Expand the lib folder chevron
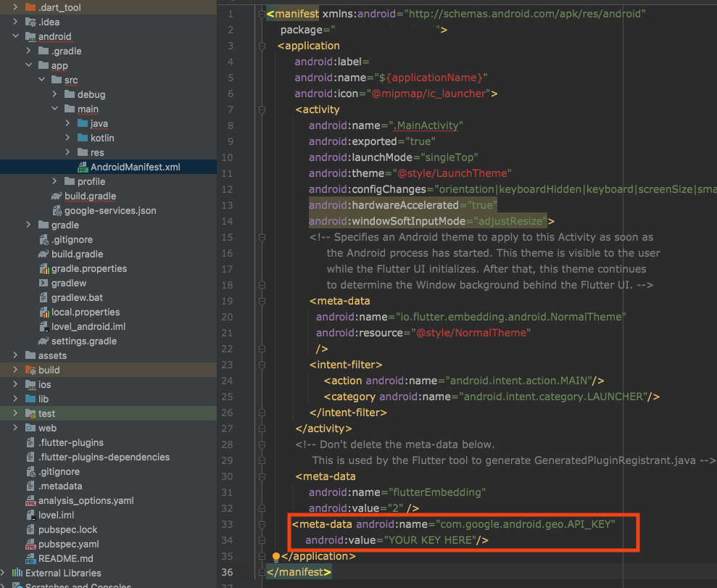 coord(15,399)
